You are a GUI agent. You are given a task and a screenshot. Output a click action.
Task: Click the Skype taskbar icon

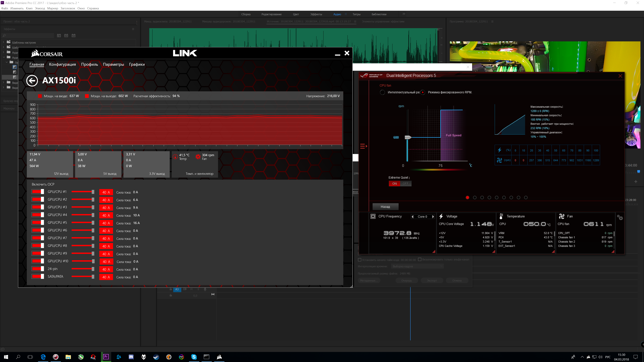pyautogui.click(x=194, y=357)
